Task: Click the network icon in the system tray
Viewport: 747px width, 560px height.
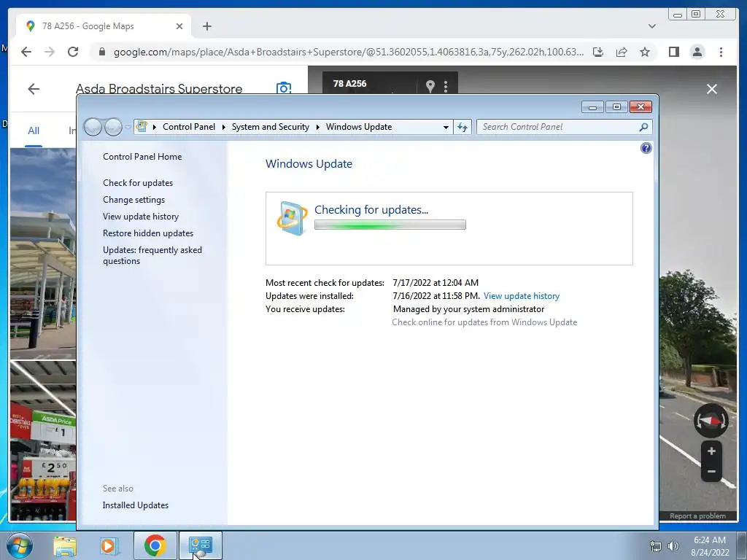Action: coord(656,546)
